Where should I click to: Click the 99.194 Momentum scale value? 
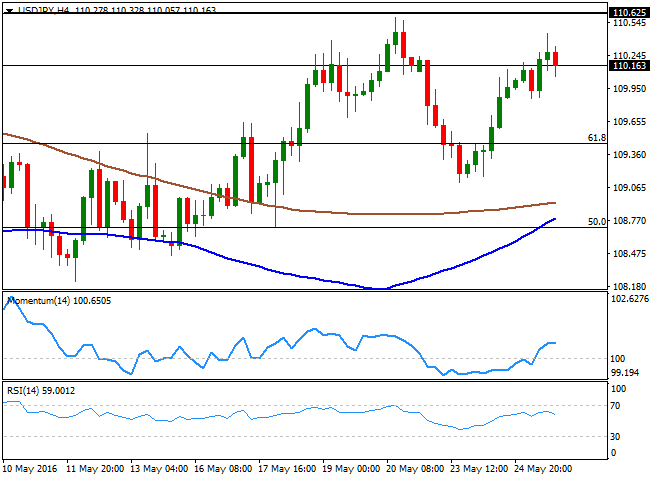tap(625, 373)
